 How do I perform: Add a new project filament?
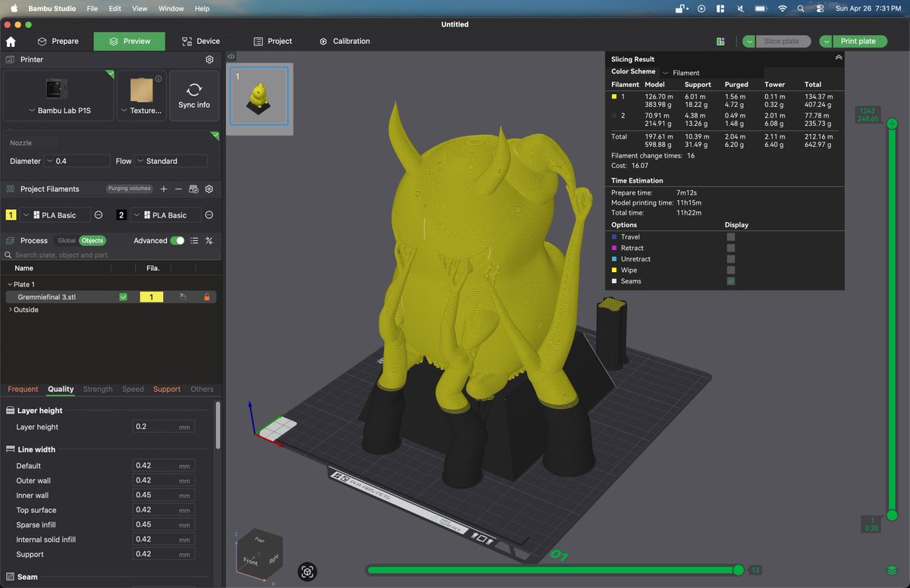coord(164,189)
